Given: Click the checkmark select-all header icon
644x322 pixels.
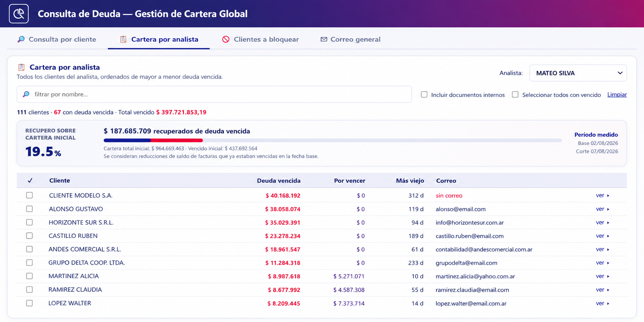Looking at the screenshot, I should [30, 180].
